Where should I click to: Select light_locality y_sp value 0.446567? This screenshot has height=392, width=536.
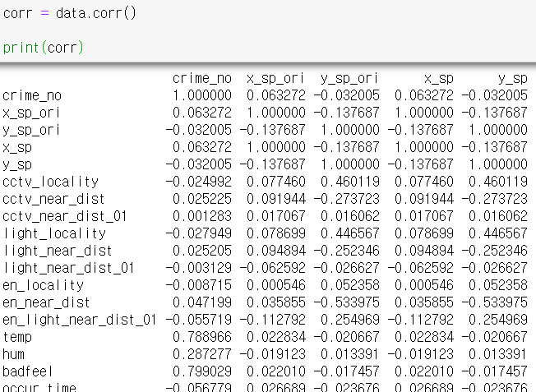click(497, 233)
